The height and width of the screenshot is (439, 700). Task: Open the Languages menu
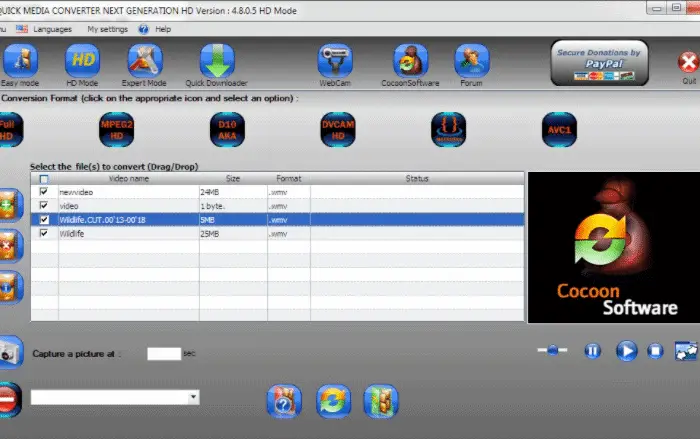click(x=53, y=29)
